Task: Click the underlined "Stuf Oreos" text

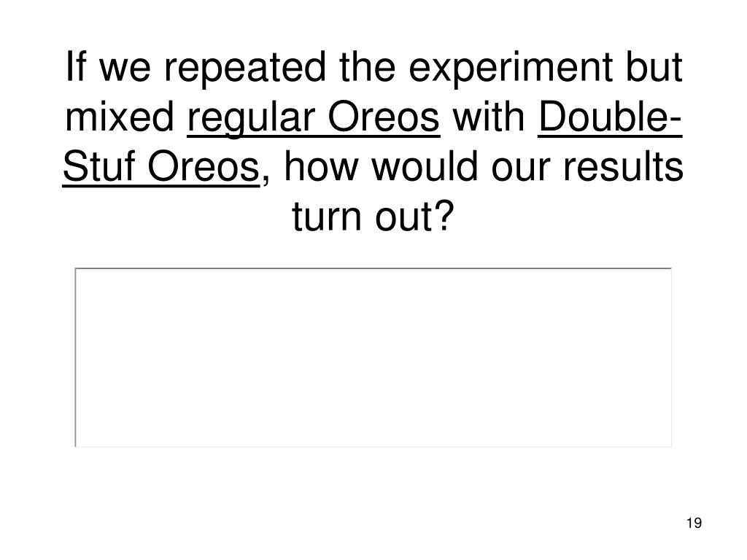Action: click(x=161, y=167)
